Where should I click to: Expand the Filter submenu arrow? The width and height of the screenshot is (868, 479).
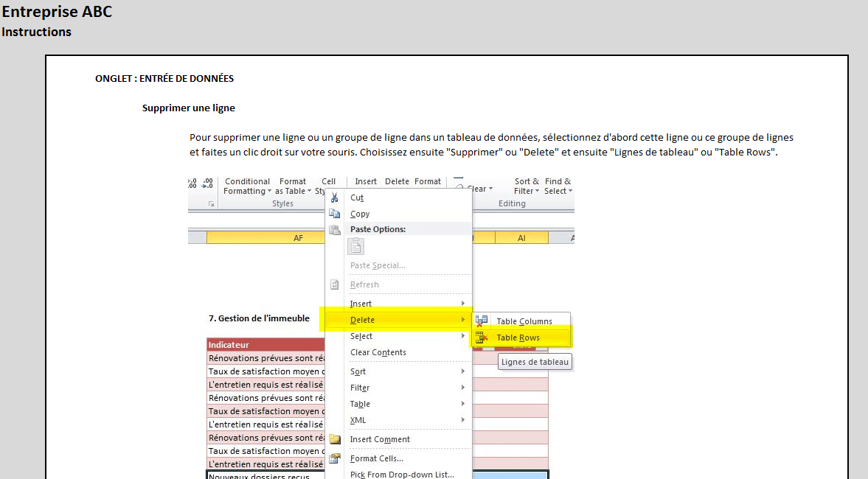(x=463, y=388)
